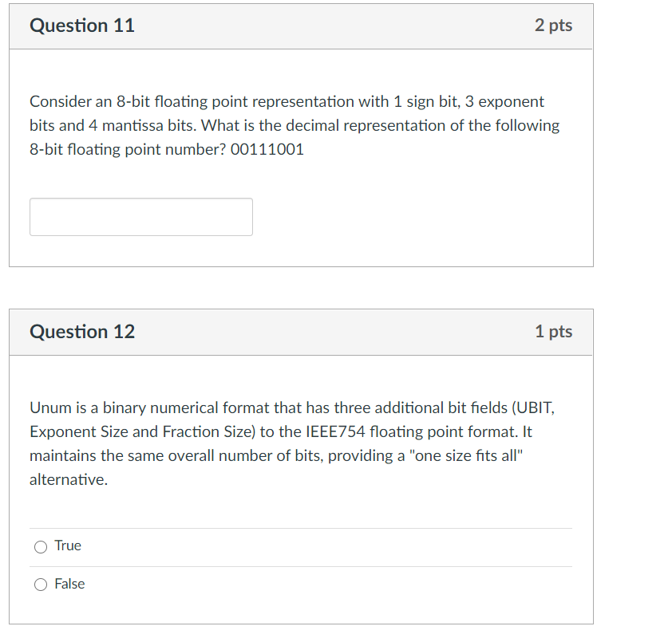Click the False answer label text
The height and width of the screenshot is (638, 672).
pyautogui.click(x=69, y=584)
